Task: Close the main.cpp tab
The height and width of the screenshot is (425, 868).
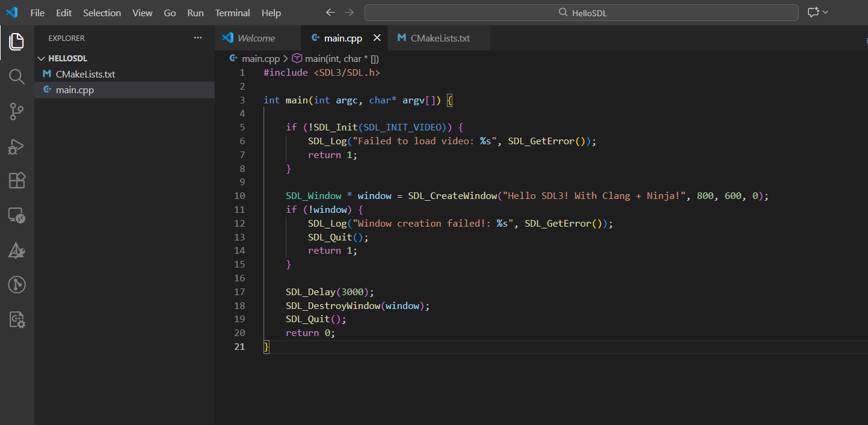Action: (x=377, y=38)
